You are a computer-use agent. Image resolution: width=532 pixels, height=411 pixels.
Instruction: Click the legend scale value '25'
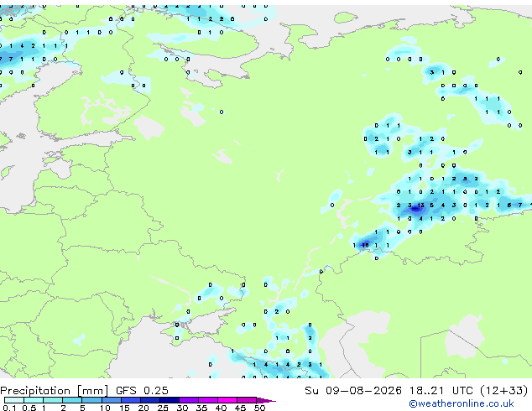tap(163, 408)
